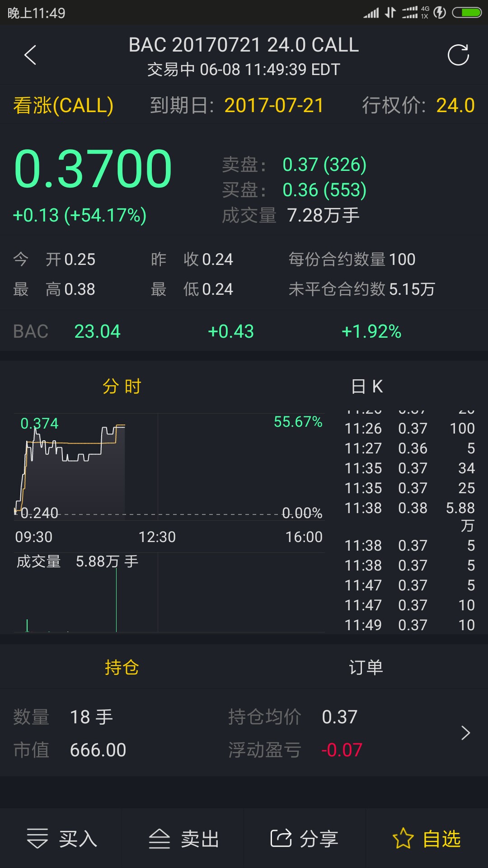The height and width of the screenshot is (868, 488).
Task: Tap the buy (买入) icon
Action: pyautogui.click(x=38, y=839)
